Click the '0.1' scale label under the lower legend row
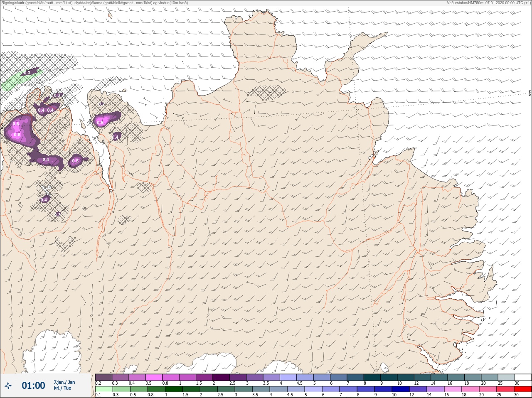532x398 pixels. (98, 395)
